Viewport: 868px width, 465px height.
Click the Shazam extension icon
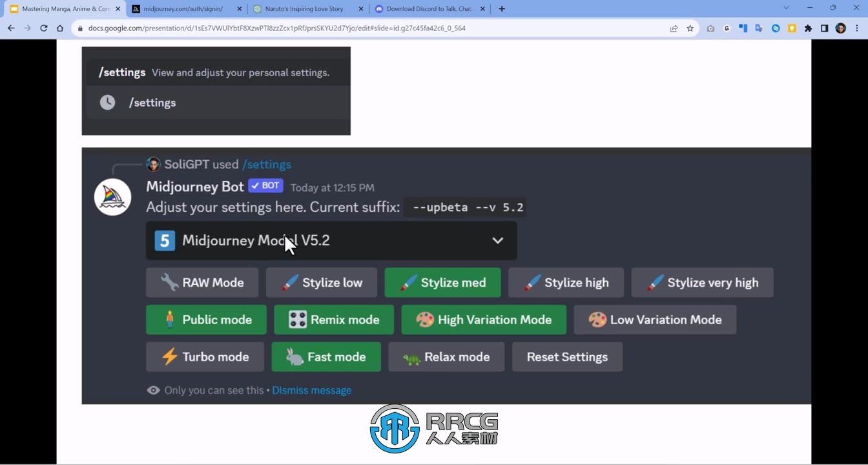click(x=776, y=28)
